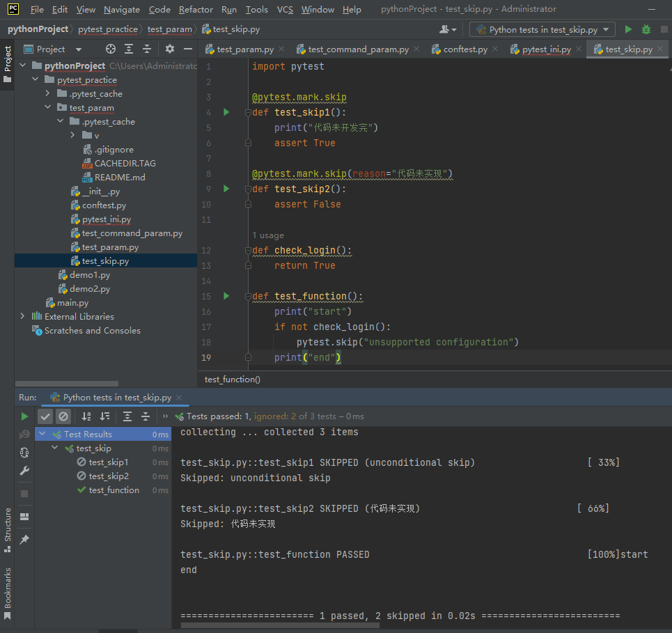Image resolution: width=672 pixels, height=633 pixels.
Task: Run test_function from gutter arrow
Action: point(226,296)
